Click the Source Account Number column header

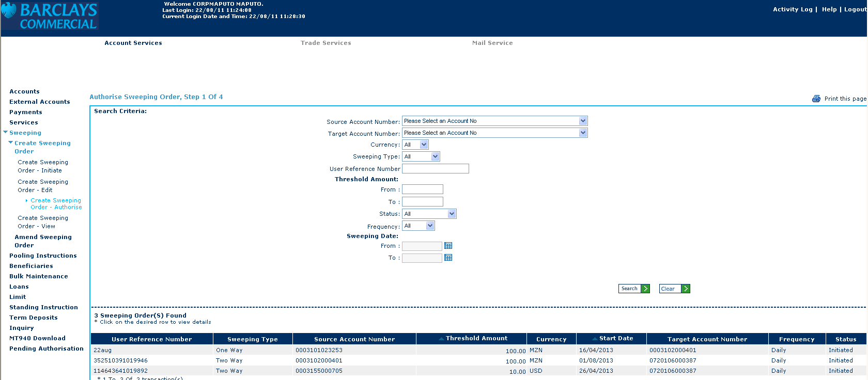click(x=354, y=339)
